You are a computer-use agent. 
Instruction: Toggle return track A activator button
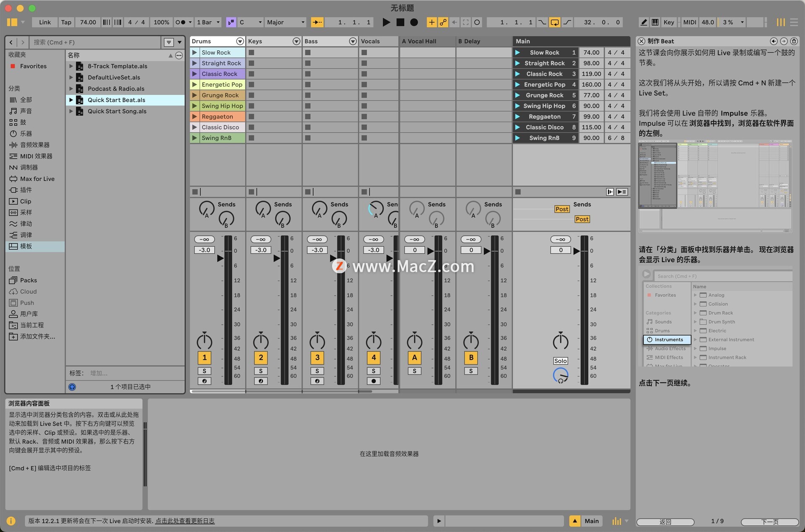tap(414, 358)
